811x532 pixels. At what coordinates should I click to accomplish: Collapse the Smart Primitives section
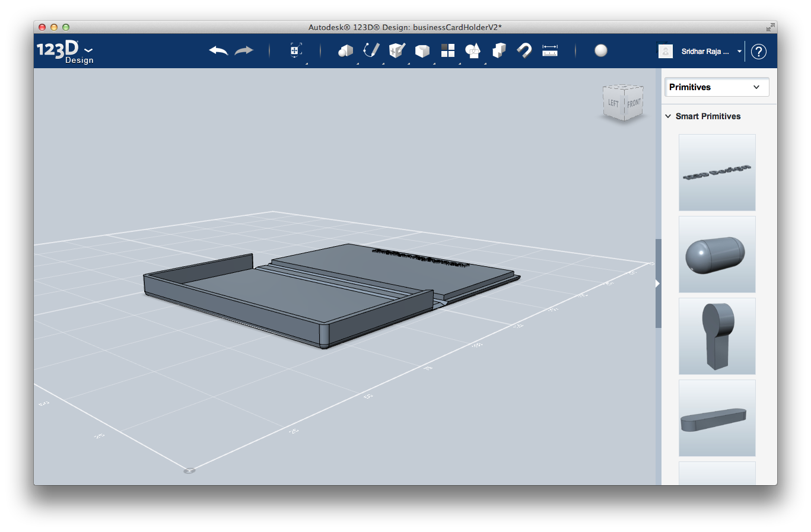[x=669, y=116]
